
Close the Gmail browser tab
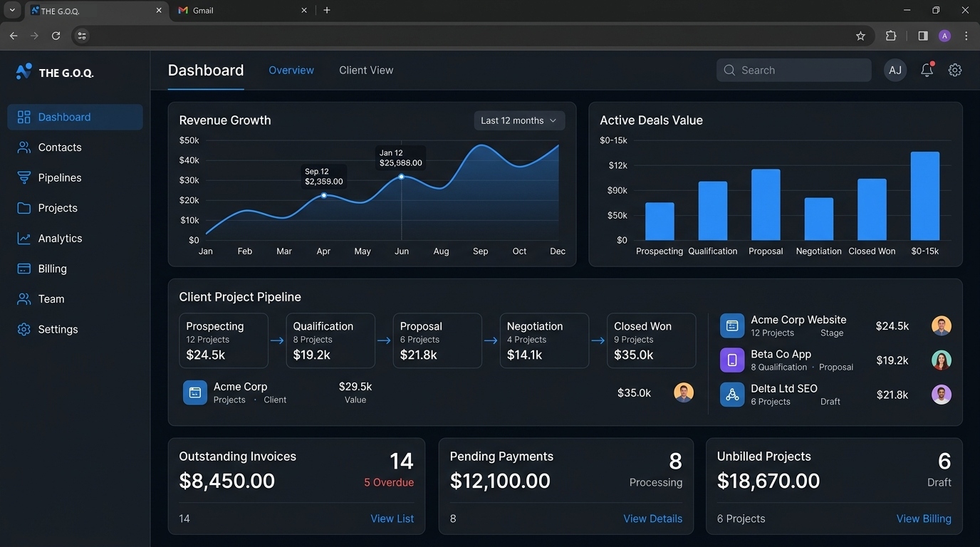[x=304, y=11]
